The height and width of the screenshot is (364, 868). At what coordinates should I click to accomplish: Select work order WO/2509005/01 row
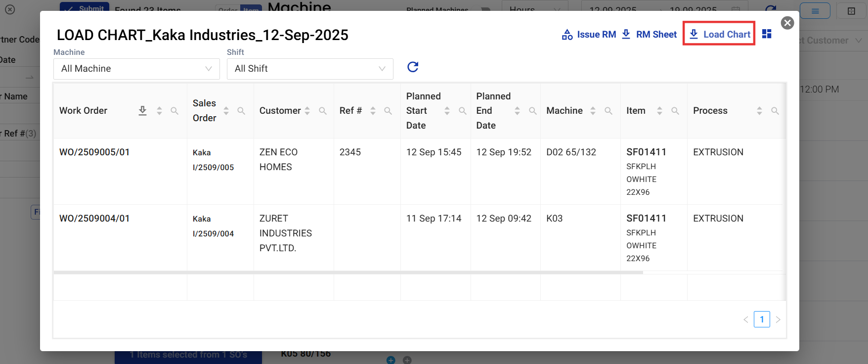click(94, 152)
